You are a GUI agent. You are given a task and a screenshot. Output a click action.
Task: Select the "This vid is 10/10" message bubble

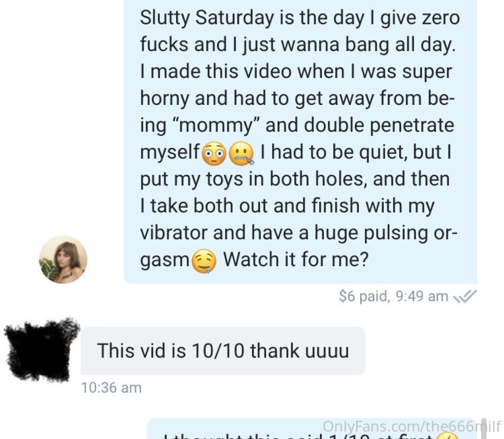(223, 351)
